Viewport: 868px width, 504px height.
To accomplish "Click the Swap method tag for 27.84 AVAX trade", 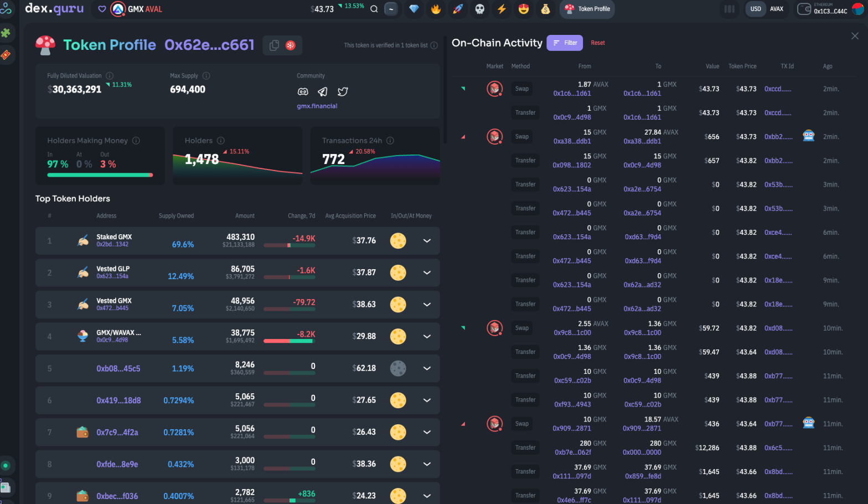I will click(x=522, y=137).
